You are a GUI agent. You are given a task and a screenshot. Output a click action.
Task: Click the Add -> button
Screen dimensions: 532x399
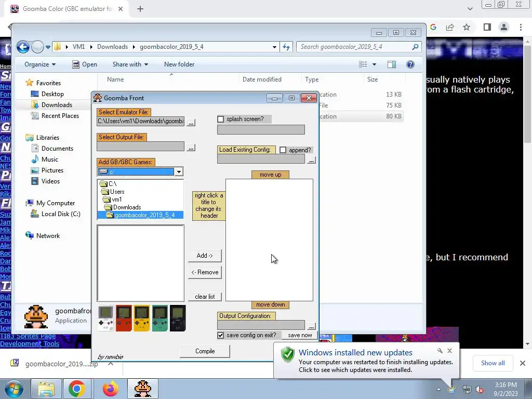(205, 256)
